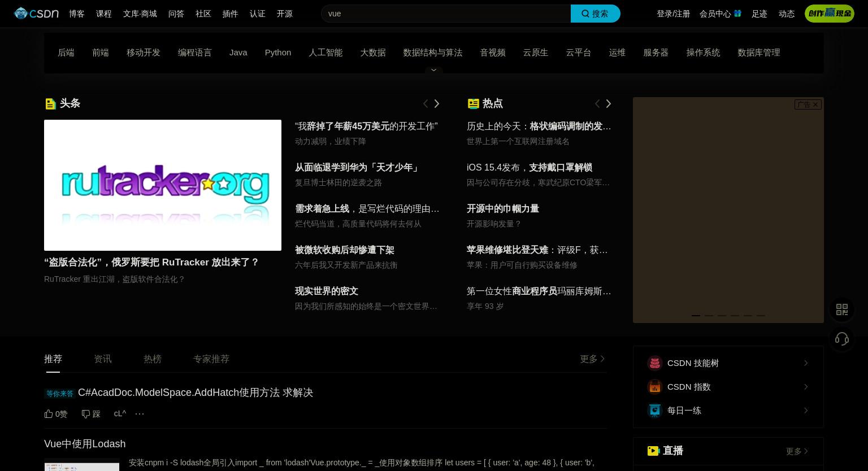Image resolution: width=868 pixels, height=471 pixels.
Task: Click the 直播 video icon
Action: 653,451
